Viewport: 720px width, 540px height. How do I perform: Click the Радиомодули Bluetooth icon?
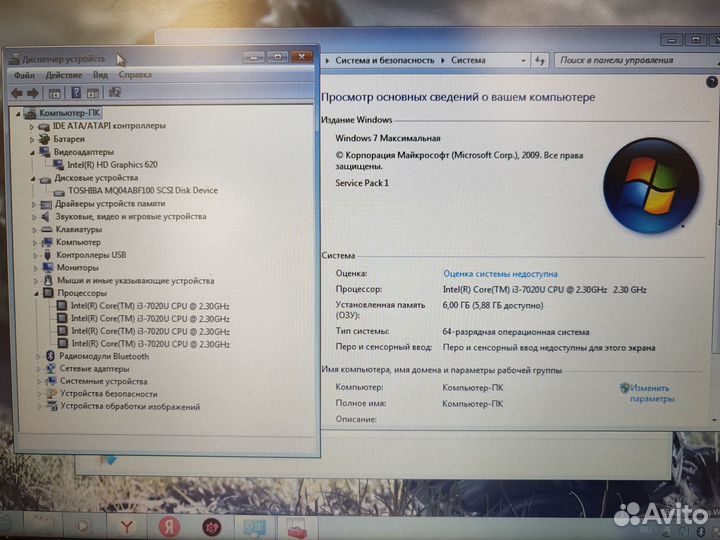click(51, 356)
